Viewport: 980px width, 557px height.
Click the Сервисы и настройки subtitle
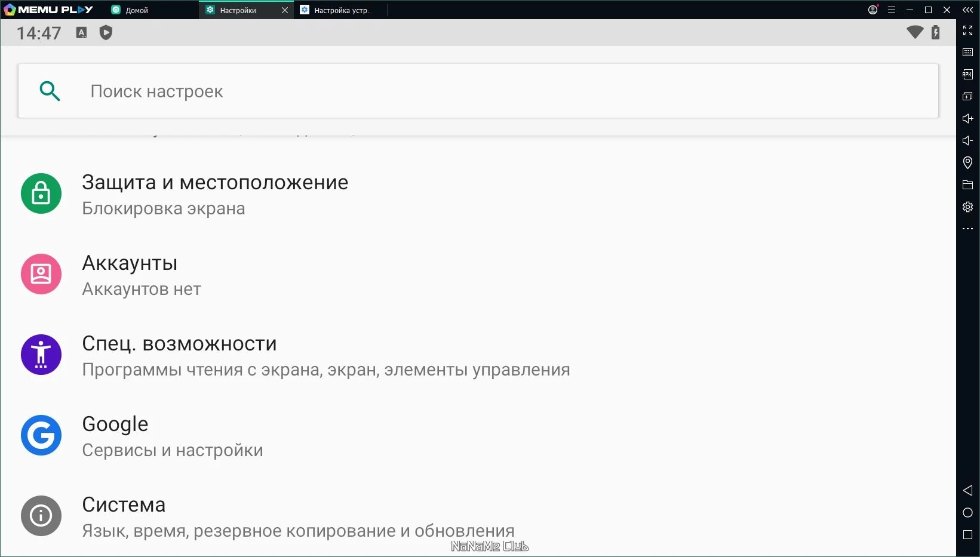(x=173, y=450)
